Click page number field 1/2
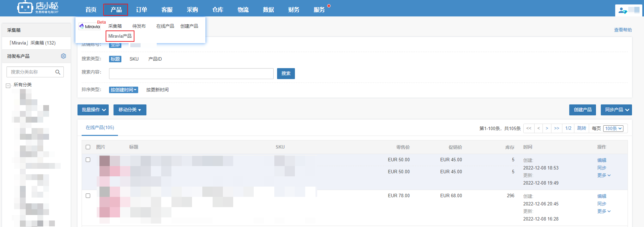Viewport: 644px width, 227px height. point(568,128)
